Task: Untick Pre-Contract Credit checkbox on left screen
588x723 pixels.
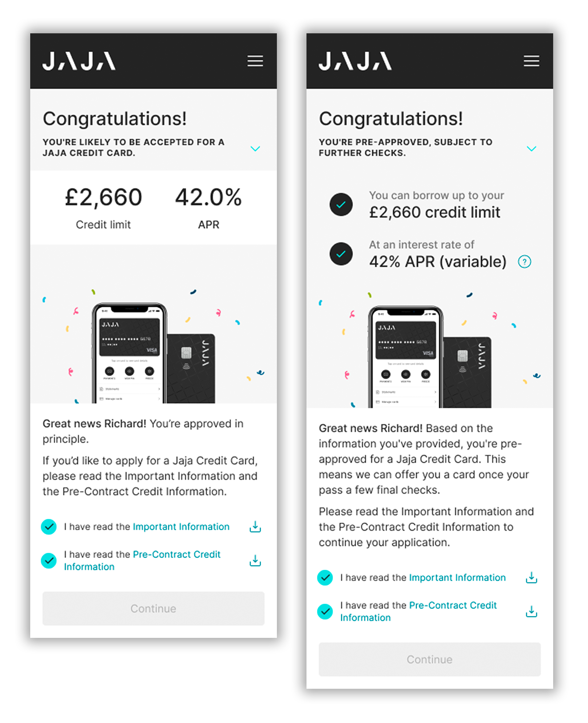Action: click(49, 560)
